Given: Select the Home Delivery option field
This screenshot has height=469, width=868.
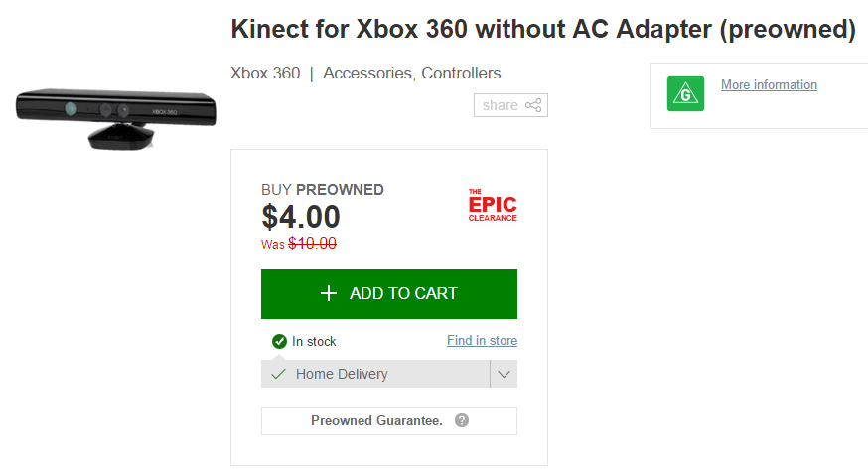Looking at the screenshot, I should pyautogui.click(x=375, y=374).
